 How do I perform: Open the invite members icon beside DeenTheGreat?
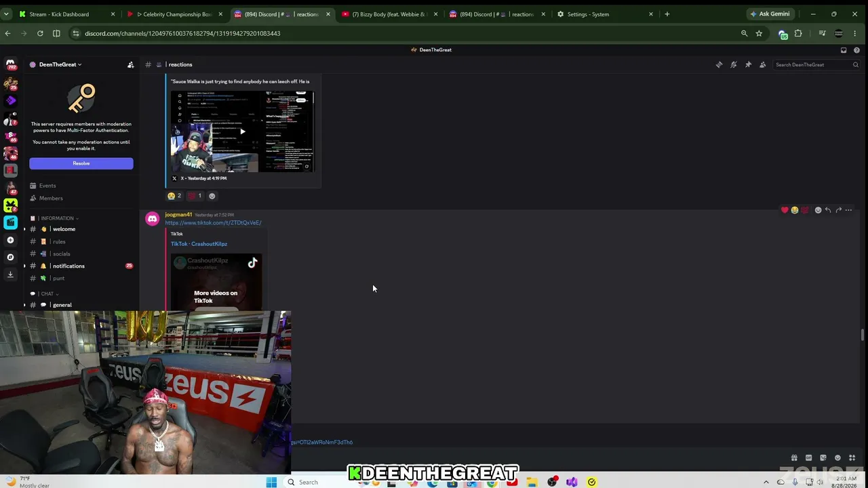coord(130,64)
